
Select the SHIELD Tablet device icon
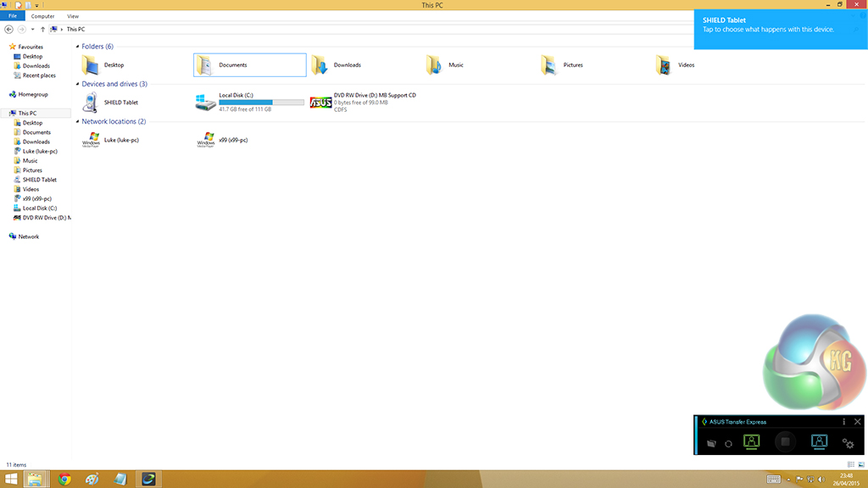(x=90, y=103)
